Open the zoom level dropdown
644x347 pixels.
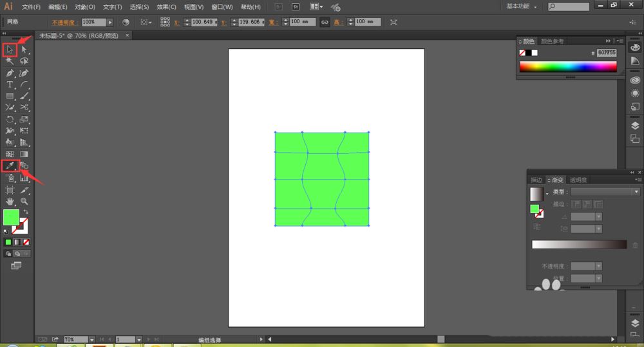pyautogui.click(x=92, y=340)
